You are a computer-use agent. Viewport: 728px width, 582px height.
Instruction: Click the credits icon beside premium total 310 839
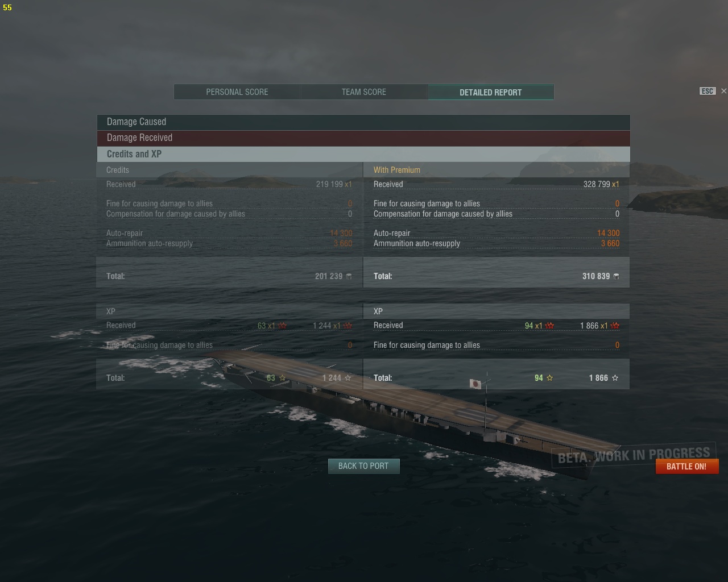[x=616, y=276]
